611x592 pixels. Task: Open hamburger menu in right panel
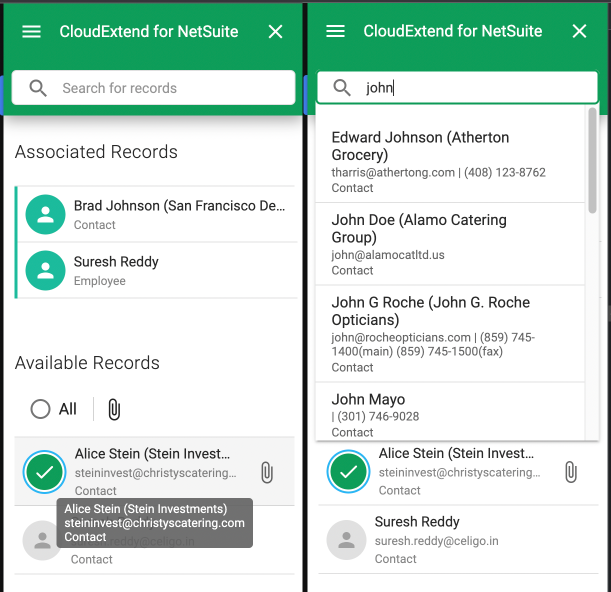(336, 31)
